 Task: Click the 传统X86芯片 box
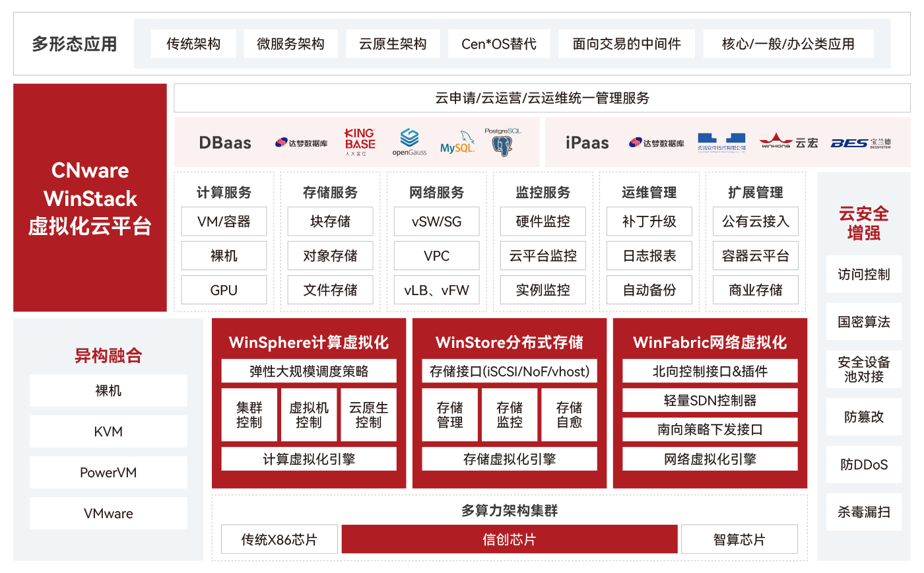[x=279, y=539]
